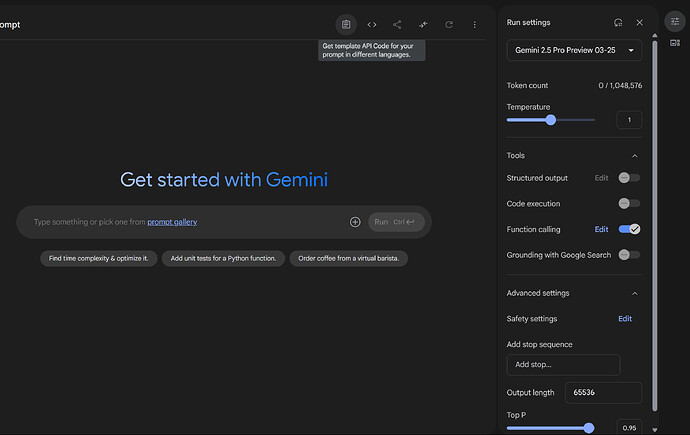Open the Get code icon

372,25
